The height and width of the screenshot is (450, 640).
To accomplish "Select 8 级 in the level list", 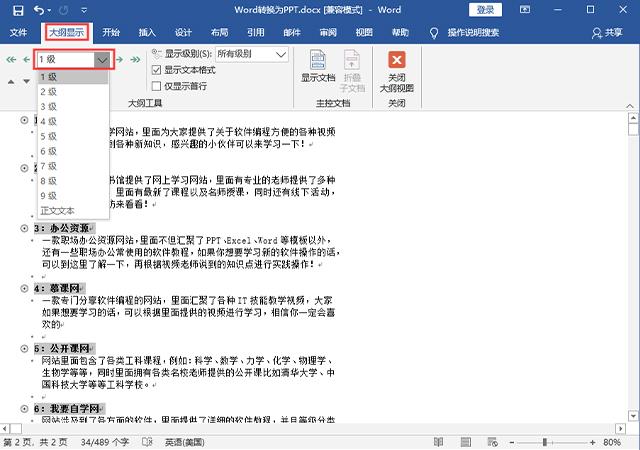I will 73,181.
